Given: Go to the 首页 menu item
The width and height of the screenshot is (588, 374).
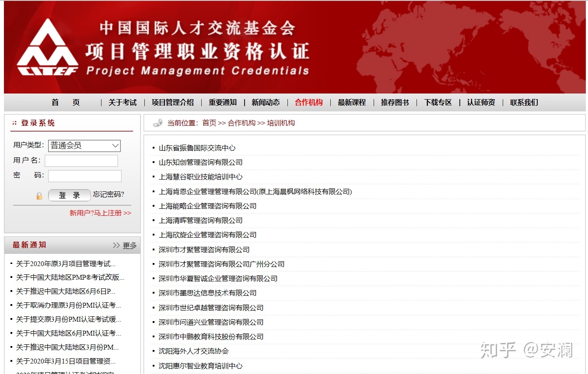Looking at the screenshot, I should pyautogui.click(x=66, y=102).
